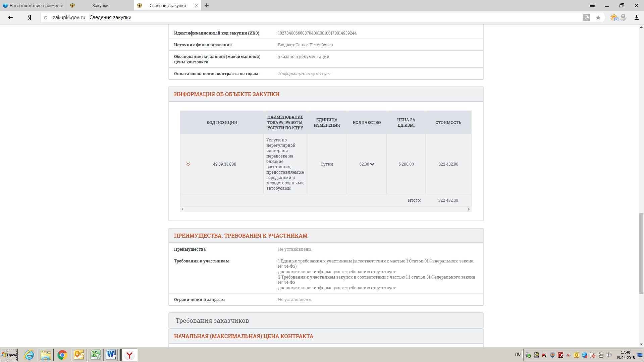Open weather extension icon
Viewport: 644px width, 362px height.
click(x=614, y=17)
